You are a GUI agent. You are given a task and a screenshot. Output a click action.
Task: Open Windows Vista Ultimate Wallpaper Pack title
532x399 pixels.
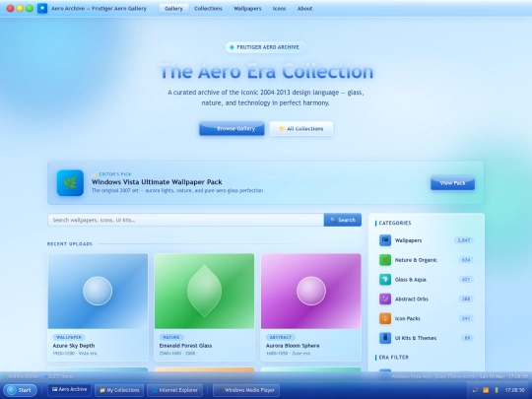(157, 182)
